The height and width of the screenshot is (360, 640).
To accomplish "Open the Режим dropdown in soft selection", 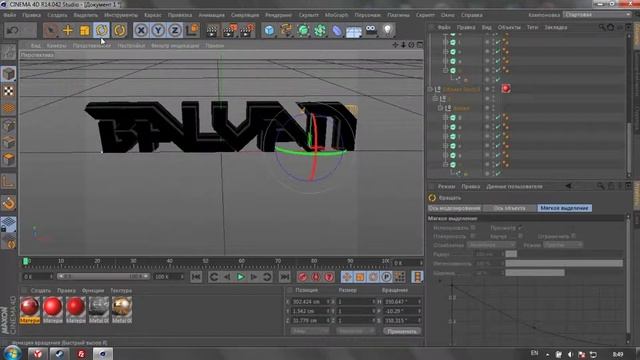I will (x=563, y=245).
